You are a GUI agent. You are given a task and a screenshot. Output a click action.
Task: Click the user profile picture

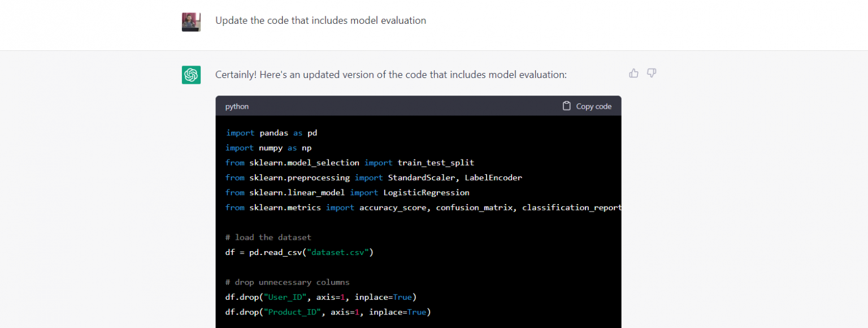(191, 21)
